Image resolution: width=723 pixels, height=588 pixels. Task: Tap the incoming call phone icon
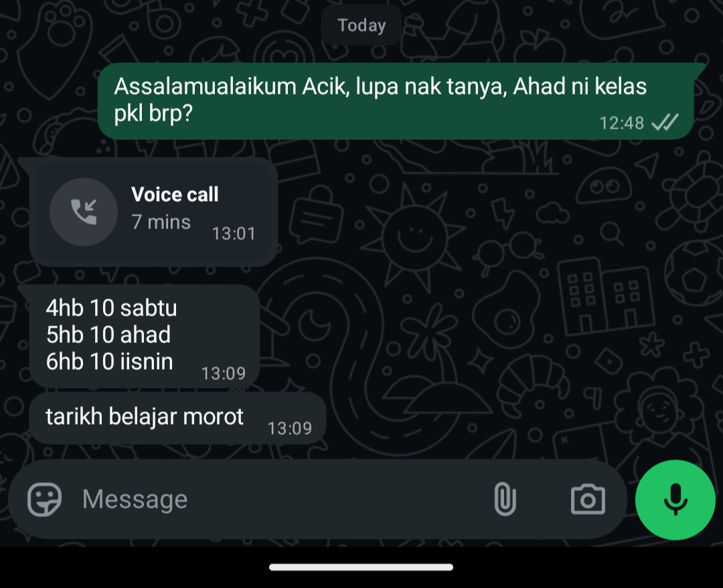pos(84,212)
